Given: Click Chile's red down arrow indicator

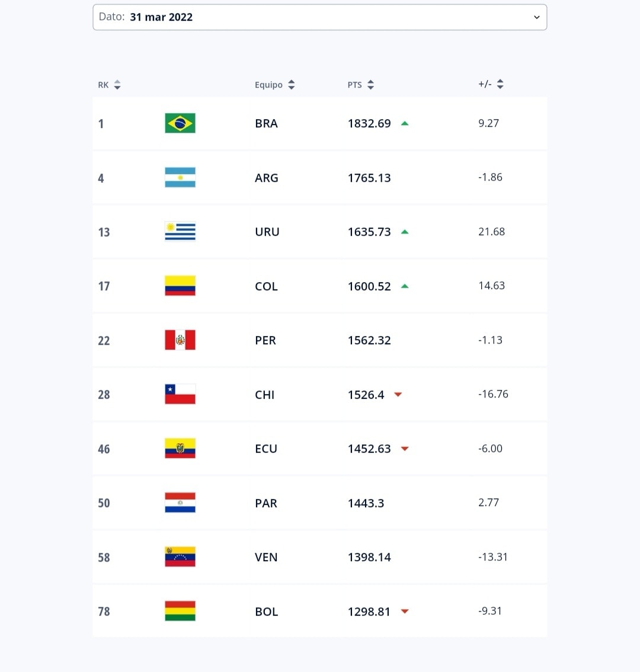Looking at the screenshot, I should click(x=398, y=395).
